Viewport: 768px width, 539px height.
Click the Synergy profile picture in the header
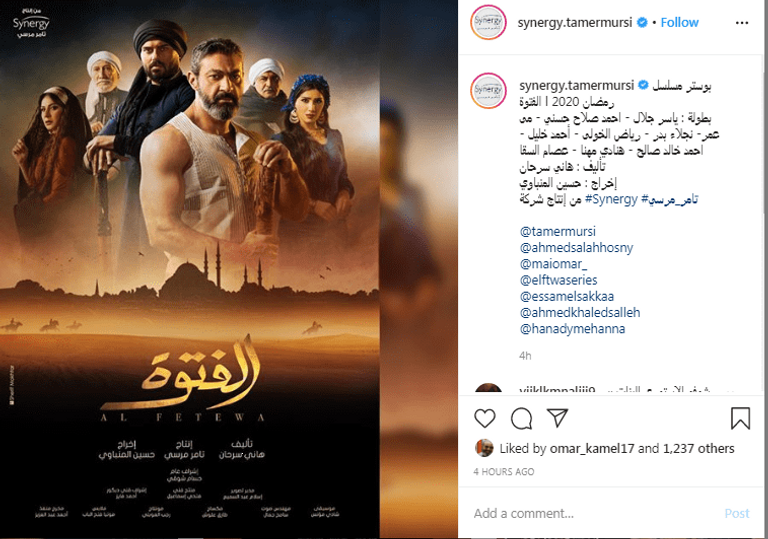click(488, 22)
